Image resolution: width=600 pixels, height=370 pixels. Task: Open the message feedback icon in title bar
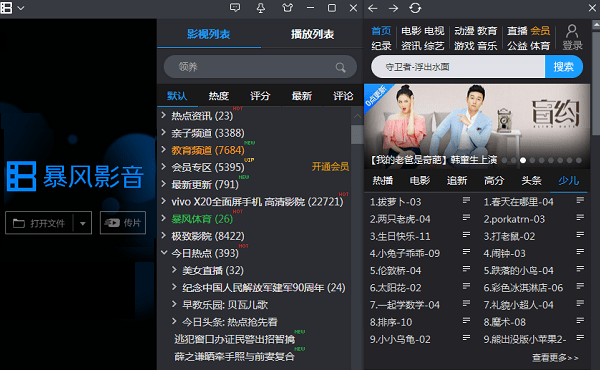tap(235, 8)
